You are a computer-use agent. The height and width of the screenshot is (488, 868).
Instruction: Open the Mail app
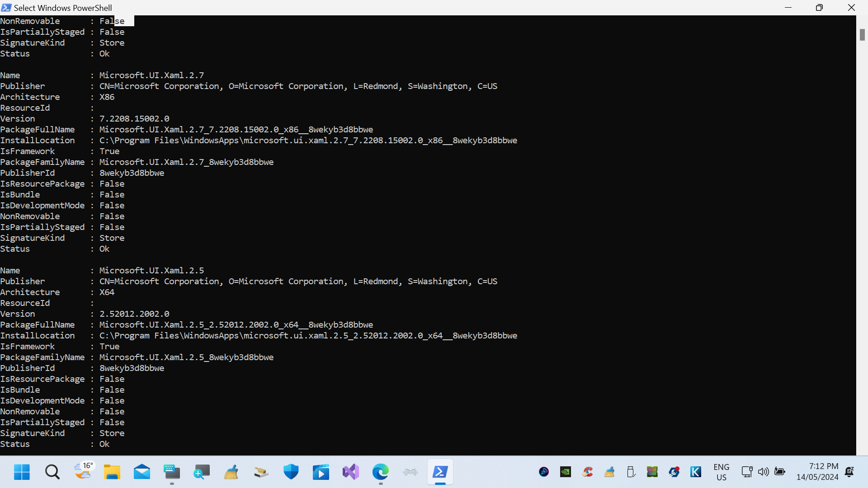pos(142,472)
